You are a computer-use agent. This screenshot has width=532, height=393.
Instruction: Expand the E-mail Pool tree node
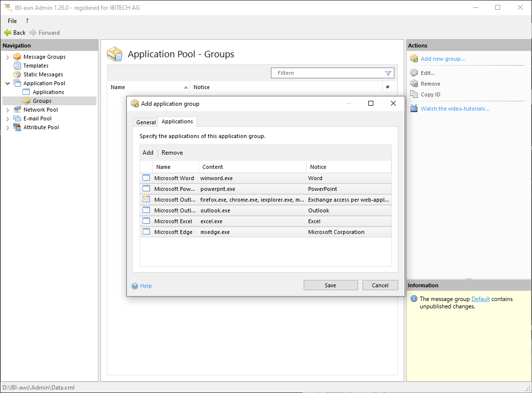click(8, 119)
